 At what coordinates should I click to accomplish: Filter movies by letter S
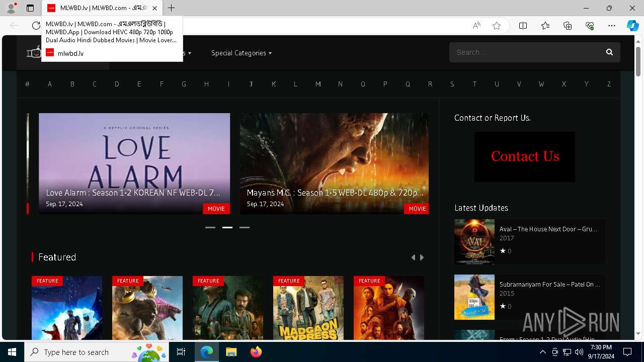tap(452, 84)
